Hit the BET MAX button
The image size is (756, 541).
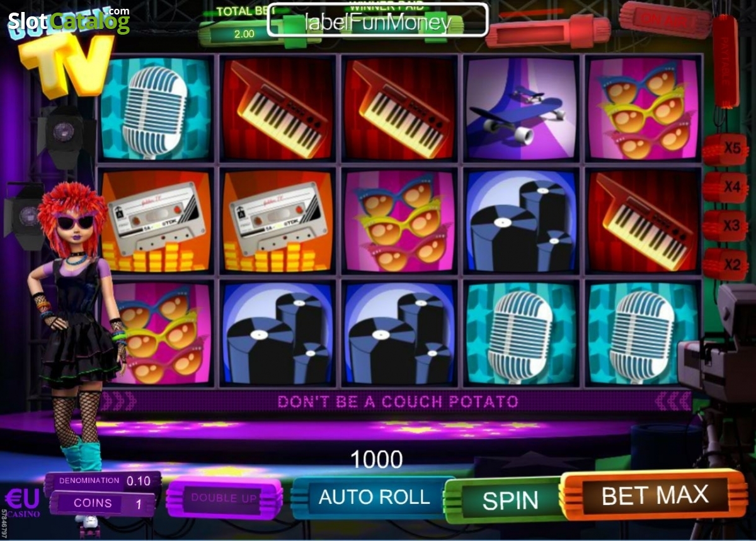point(654,495)
